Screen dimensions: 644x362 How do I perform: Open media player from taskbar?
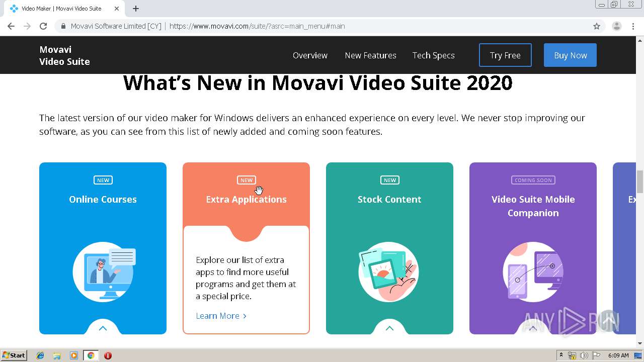click(x=74, y=355)
